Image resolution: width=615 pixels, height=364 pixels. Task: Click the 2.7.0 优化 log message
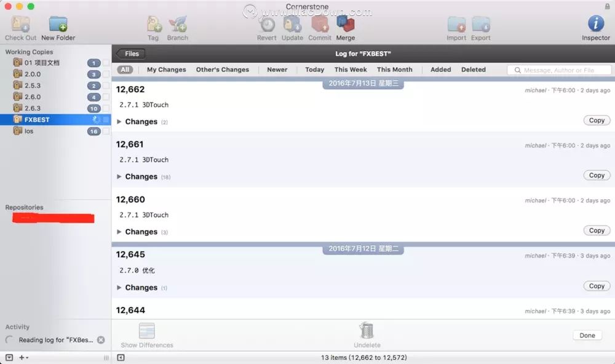(137, 271)
